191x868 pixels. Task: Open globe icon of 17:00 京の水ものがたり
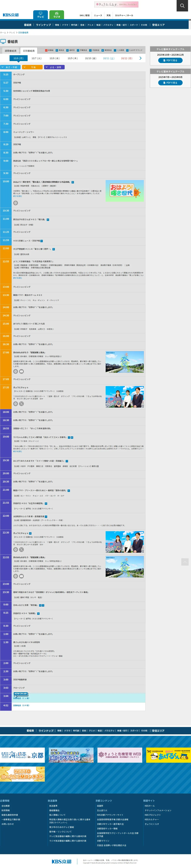(x=15, y=371)
